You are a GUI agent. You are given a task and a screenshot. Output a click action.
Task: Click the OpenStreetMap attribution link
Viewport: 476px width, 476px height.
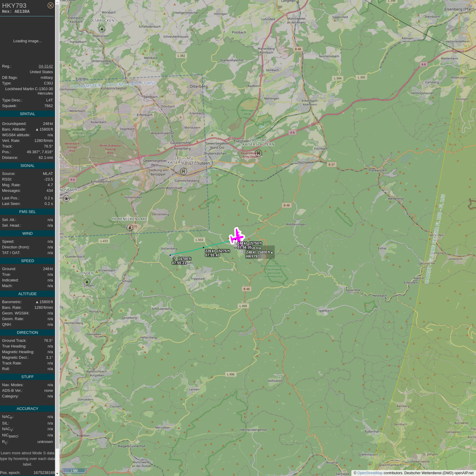[x=370, y=473]
